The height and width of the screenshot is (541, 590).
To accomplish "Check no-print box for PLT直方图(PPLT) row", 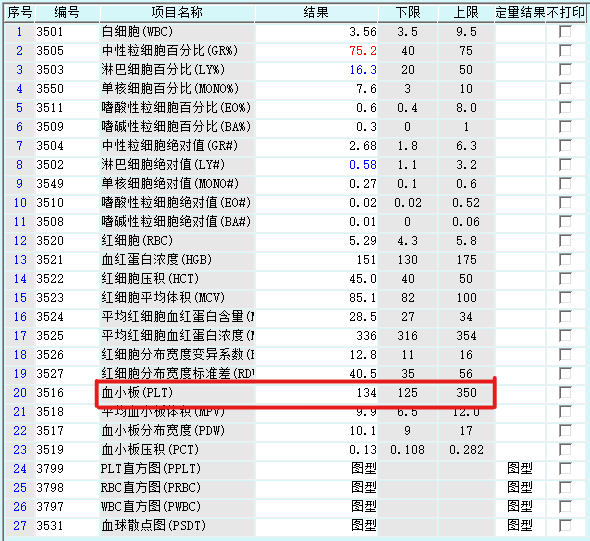I will (565, 468).
